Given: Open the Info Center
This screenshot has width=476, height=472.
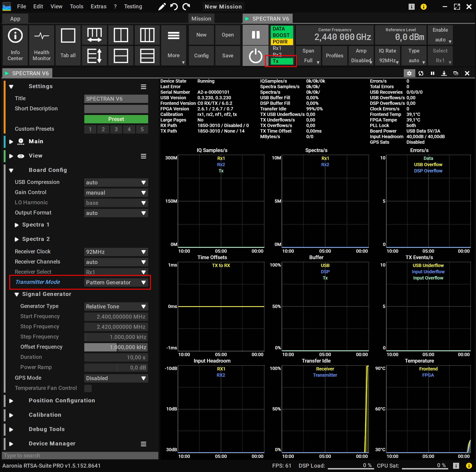Looking at the screenshot, I should tap(15, 45).
